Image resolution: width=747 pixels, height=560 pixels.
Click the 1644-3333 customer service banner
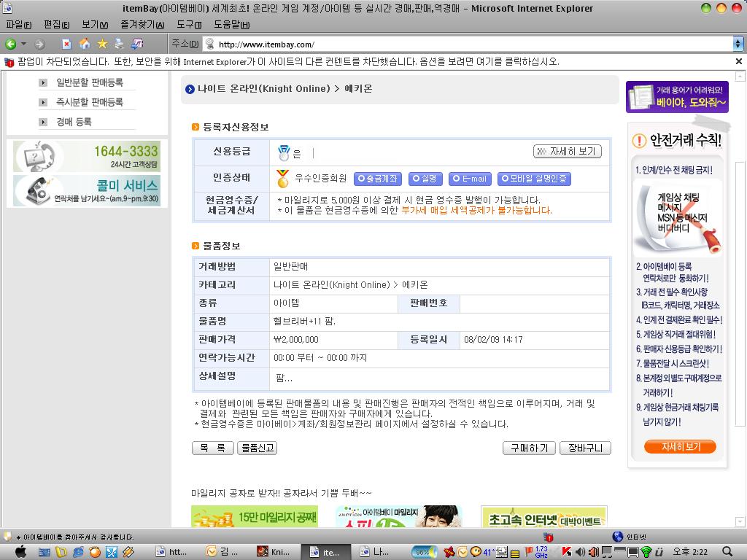click(x=87, y=156)
